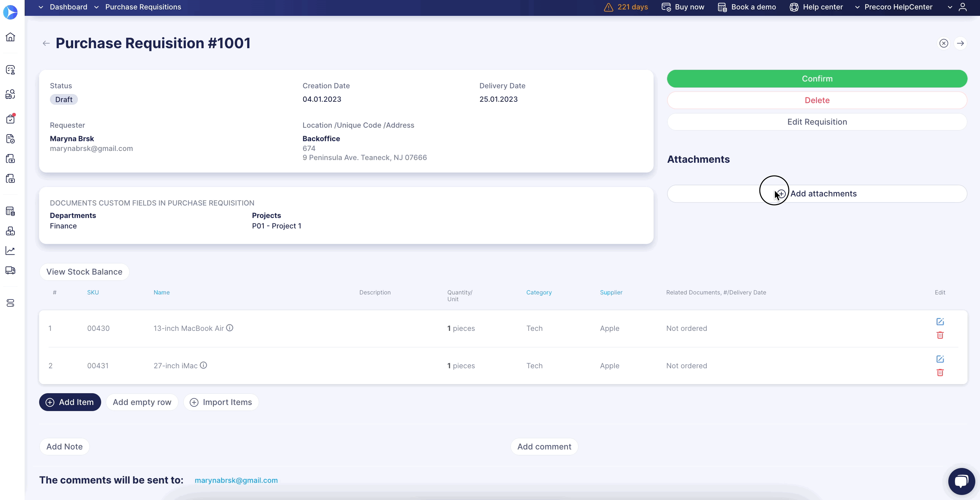The width and height of the screenshot is (980, 500).
Task: Click the Backoffice location name
Action: [x=321, y=139]
